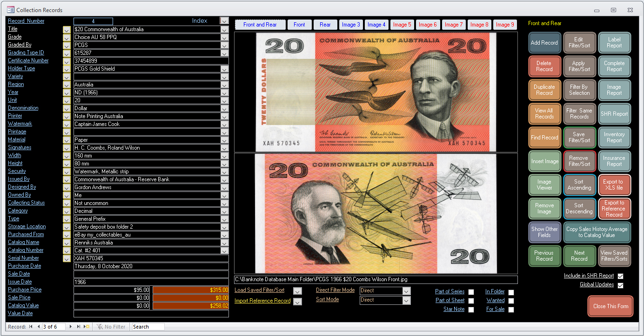Click yellow lookup button beside Signatures
Viewport: 644px width, 336px height.
pos(67,148)
